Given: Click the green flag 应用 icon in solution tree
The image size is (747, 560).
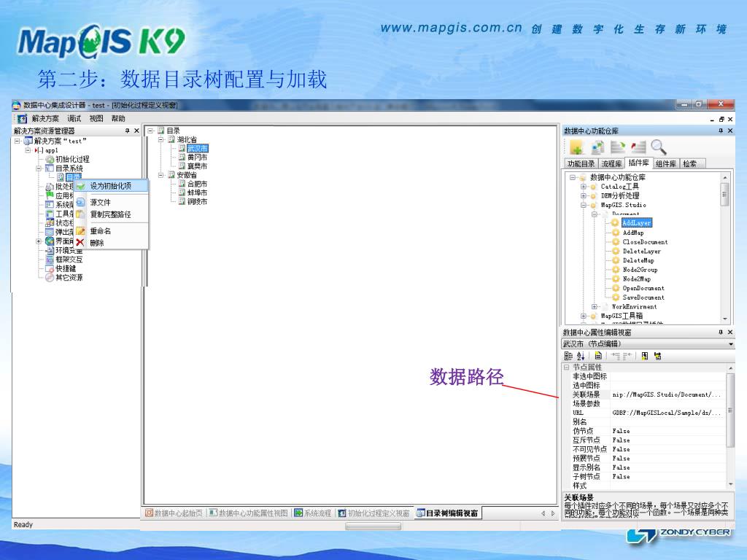Looking at the screenshot, I should (x=50, y=195).
